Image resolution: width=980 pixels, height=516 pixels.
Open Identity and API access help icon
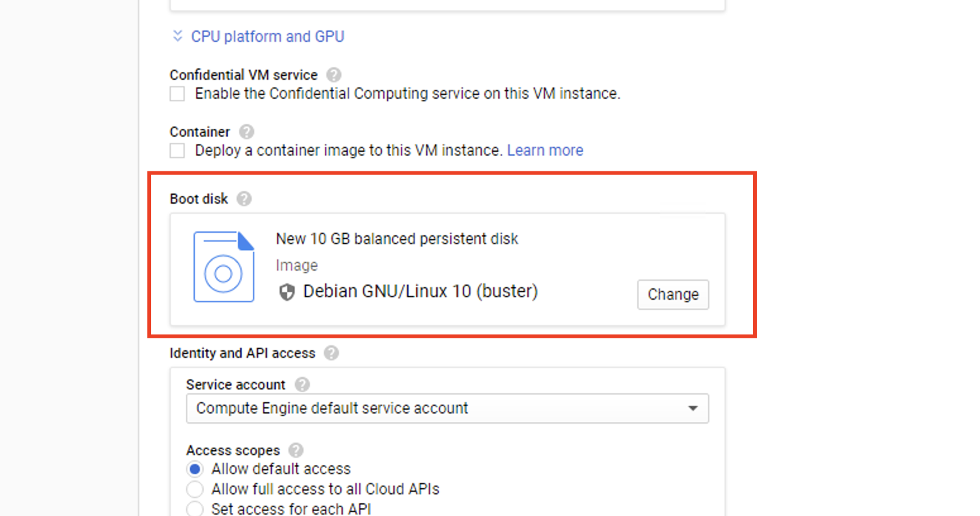click(x=331, y=353)
